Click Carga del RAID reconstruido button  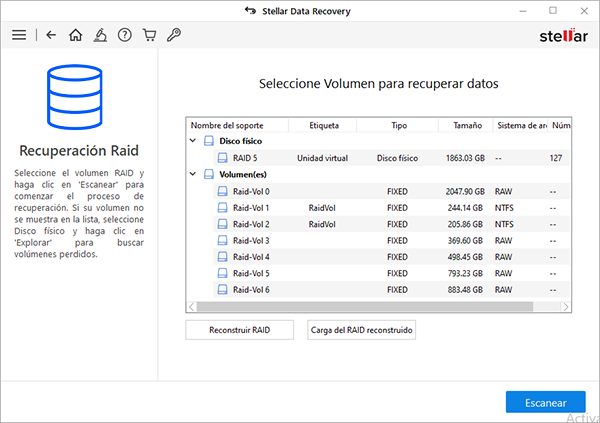(362, 330)
